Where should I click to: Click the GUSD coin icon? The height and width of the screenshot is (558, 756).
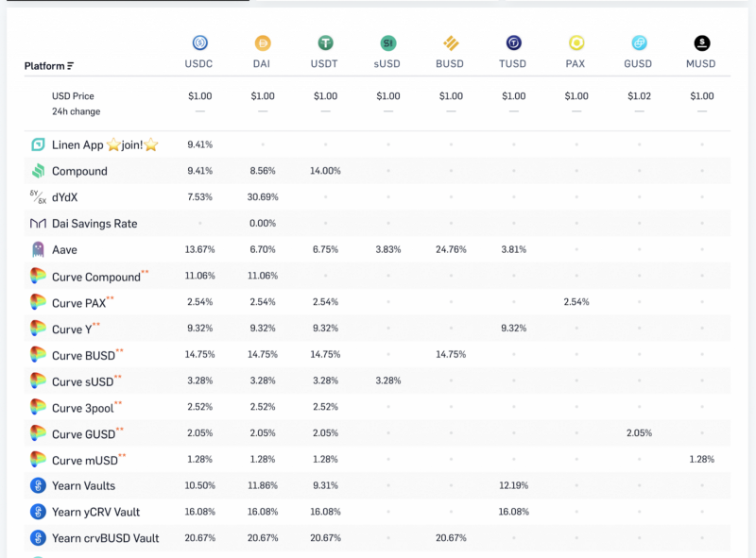pyautogui.click(x=640, y=42)
